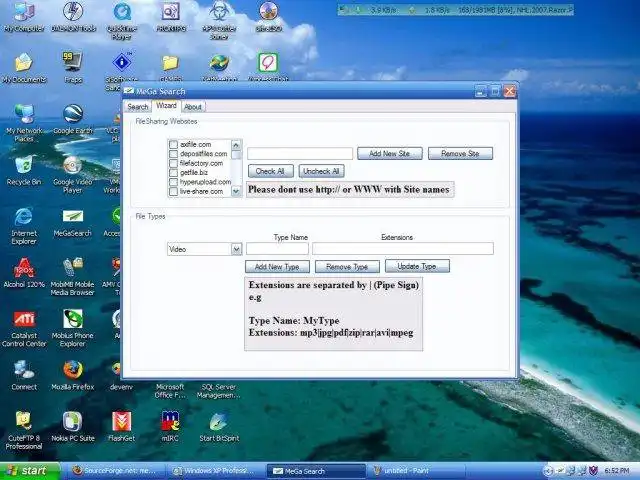Enable the getfile.biz checkbox
This screenshot has width=640, height=480.
pos(173,173)
